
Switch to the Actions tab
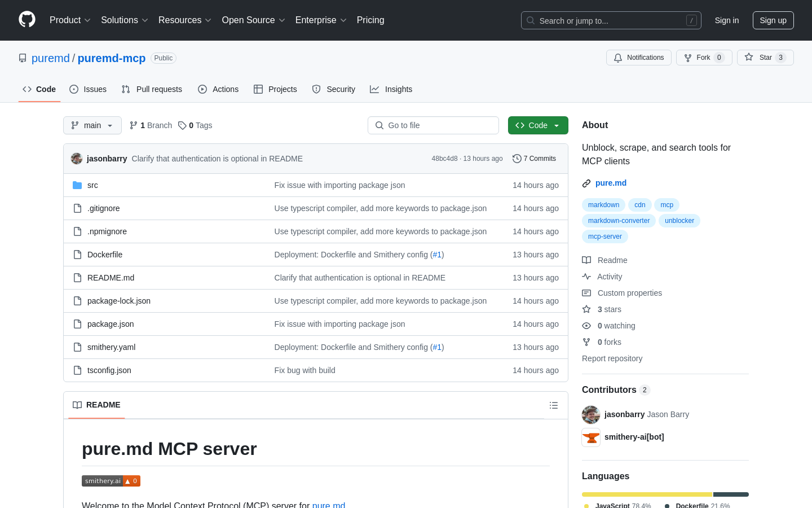[218, 89]
